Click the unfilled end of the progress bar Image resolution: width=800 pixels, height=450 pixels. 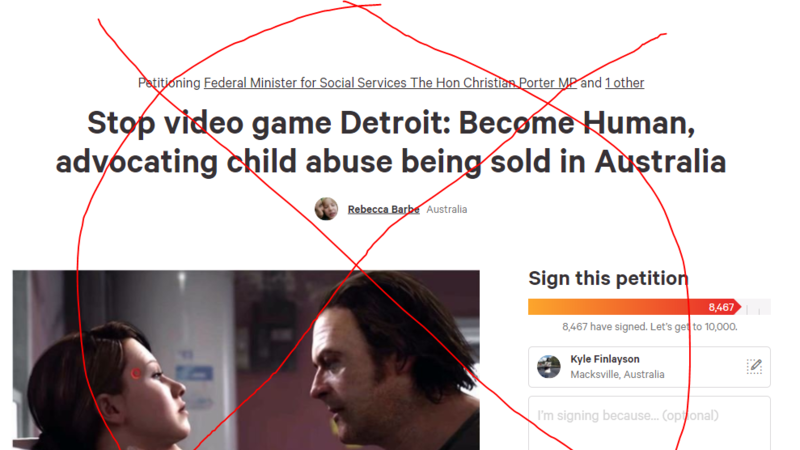pyautogui.click(x=756, y=307)
